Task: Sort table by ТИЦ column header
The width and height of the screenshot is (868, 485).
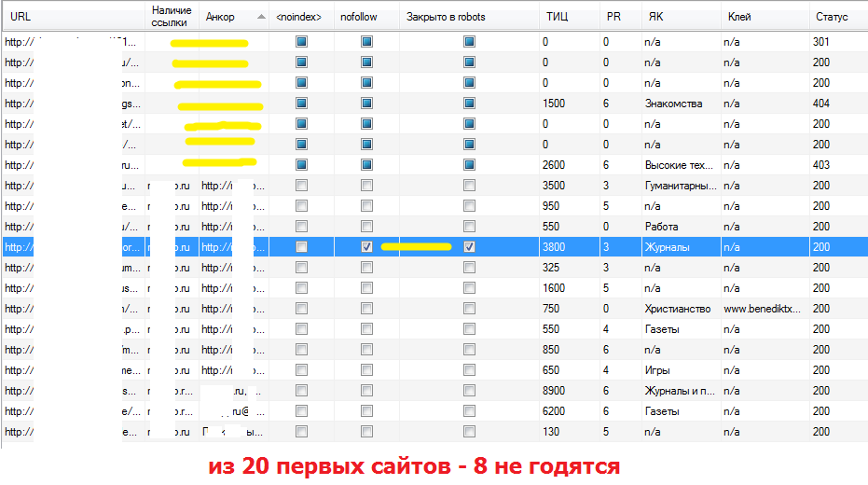Action: tap(556, 17)
